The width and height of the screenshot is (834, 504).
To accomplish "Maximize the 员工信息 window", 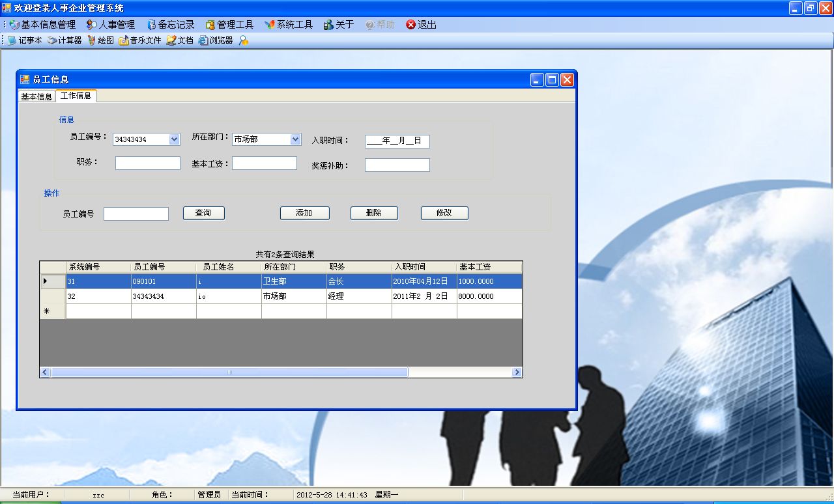I will (552, 79).
